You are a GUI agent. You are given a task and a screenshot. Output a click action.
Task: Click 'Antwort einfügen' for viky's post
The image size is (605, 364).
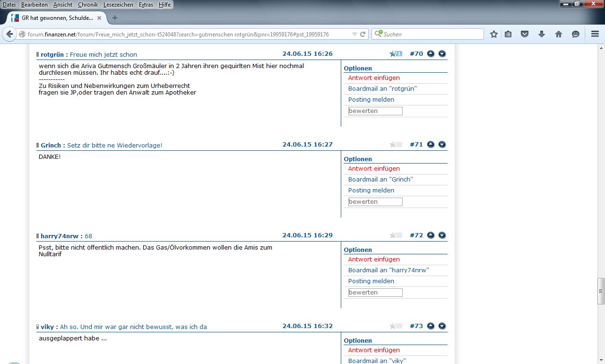374,350
